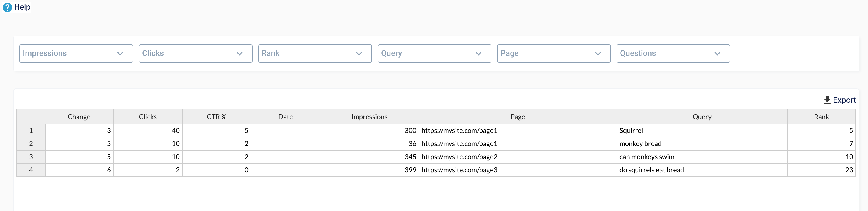Expand the Clicks filter dropdown
Screen dimensions: 868x211
click(195, 53)
